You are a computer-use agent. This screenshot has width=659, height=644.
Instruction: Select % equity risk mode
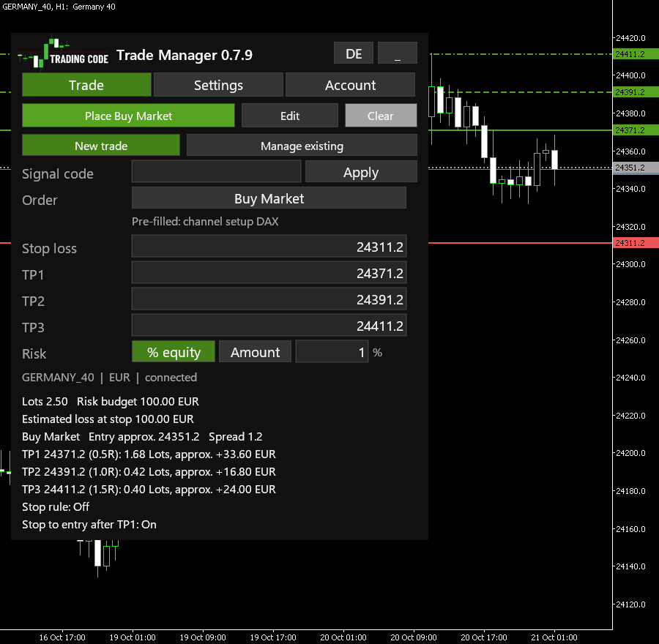pyautogui.click(x=174, y=351)
